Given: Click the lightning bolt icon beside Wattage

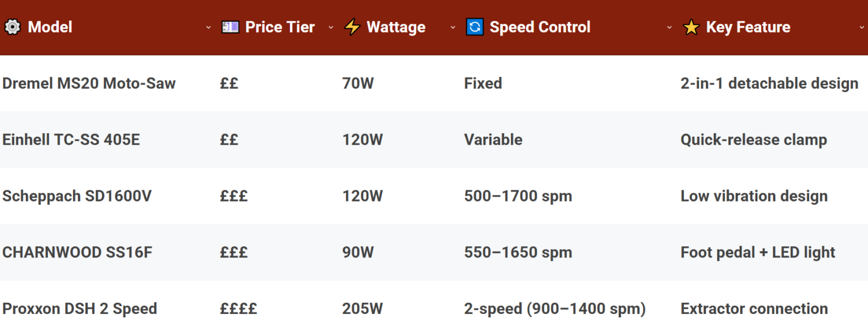Looking at the screenshot, I should [x=353, y=26].
